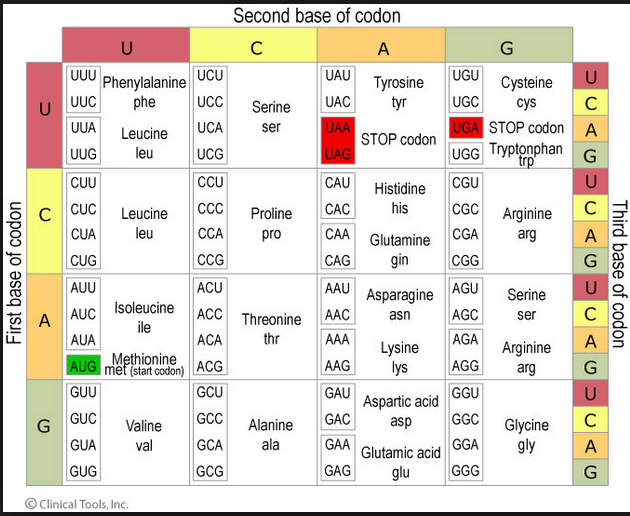
Task: Click the vertical "First base of codon" label
Action: pyautogui.click(x=14, y=273)
